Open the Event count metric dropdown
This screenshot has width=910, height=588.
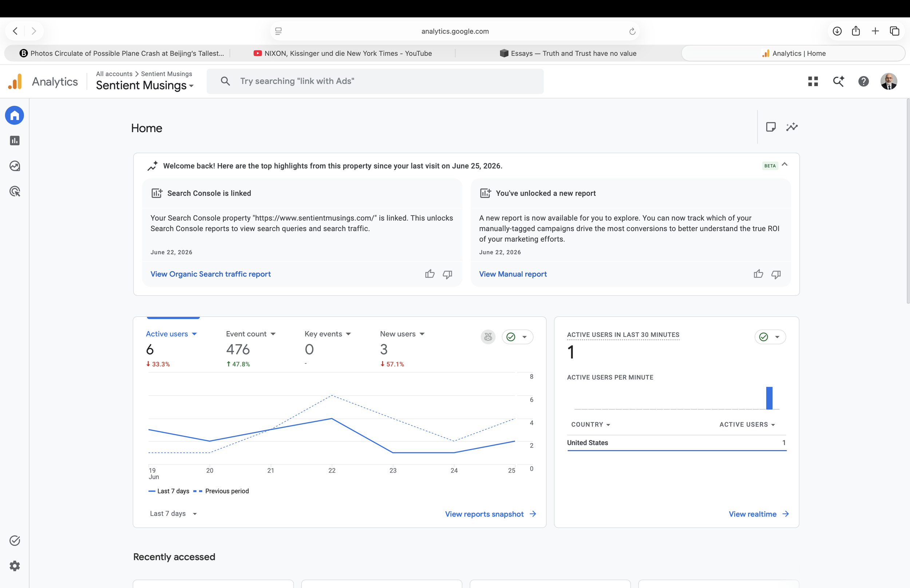coord(251,334)
